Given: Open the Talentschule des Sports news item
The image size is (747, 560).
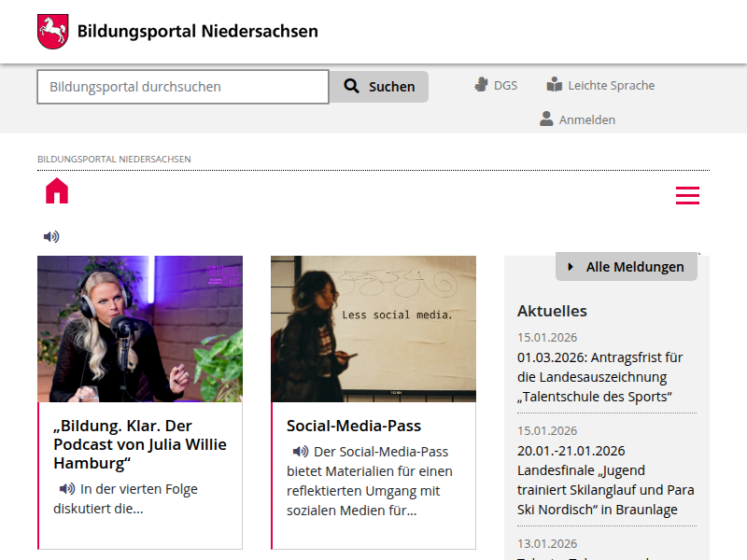Looking at the screenshot, I should coord(599,377).
